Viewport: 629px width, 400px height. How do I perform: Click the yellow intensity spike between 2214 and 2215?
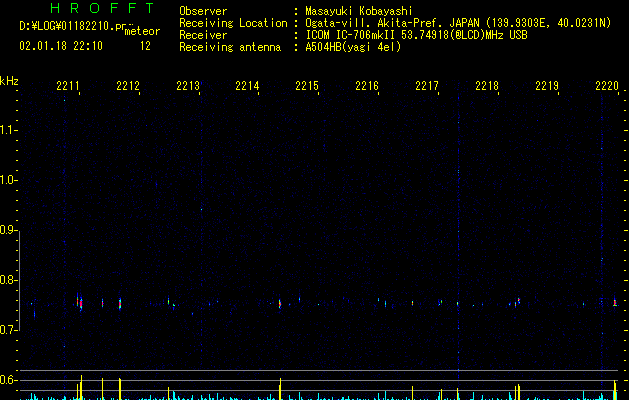280,389
